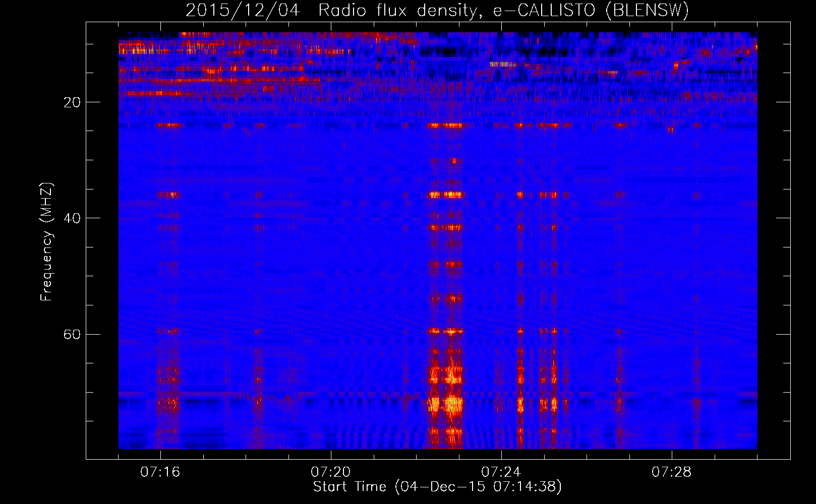
Task: Click the 20 frequency tick label
Action: 72,102
